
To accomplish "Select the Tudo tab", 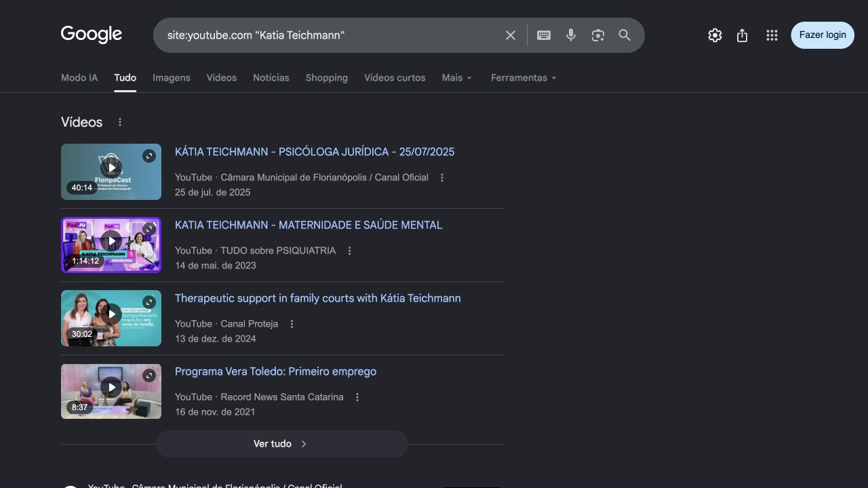I will (x=125, y=78).
